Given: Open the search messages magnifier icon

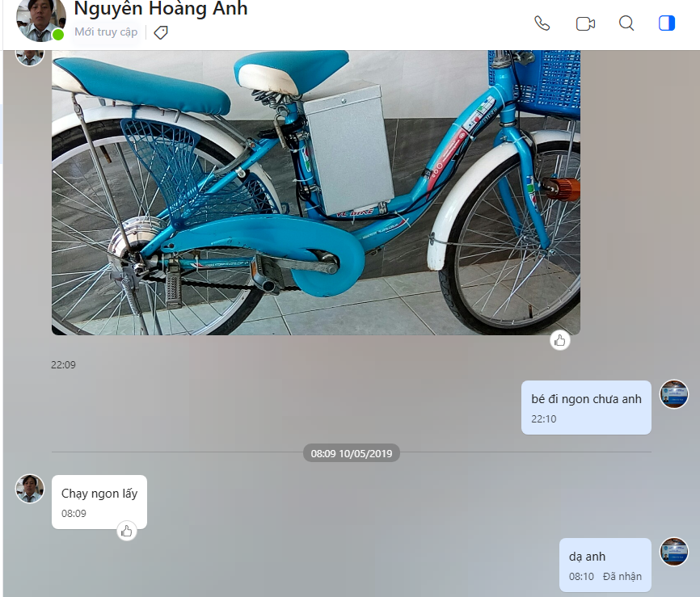Looking at the screenshot, I should [x=626, y=23].
